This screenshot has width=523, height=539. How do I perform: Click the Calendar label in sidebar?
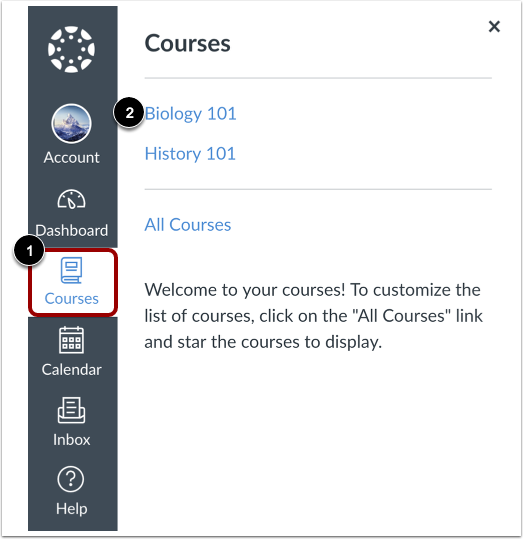pos(72,370)
